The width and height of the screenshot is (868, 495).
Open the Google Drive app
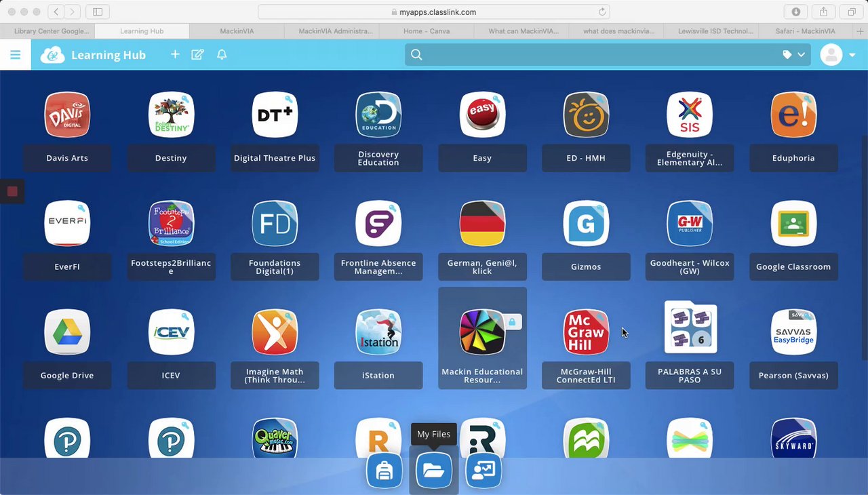click(67, 332)
